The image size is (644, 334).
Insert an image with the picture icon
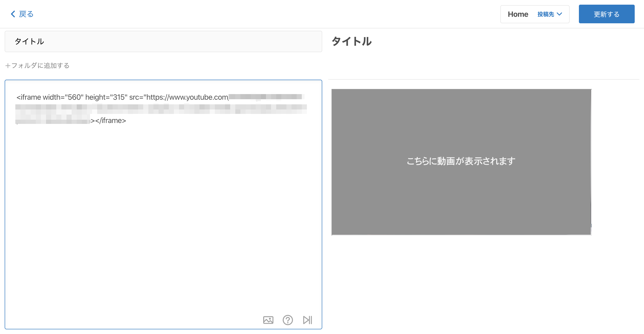pyautogui.click(x=268, y=320)
